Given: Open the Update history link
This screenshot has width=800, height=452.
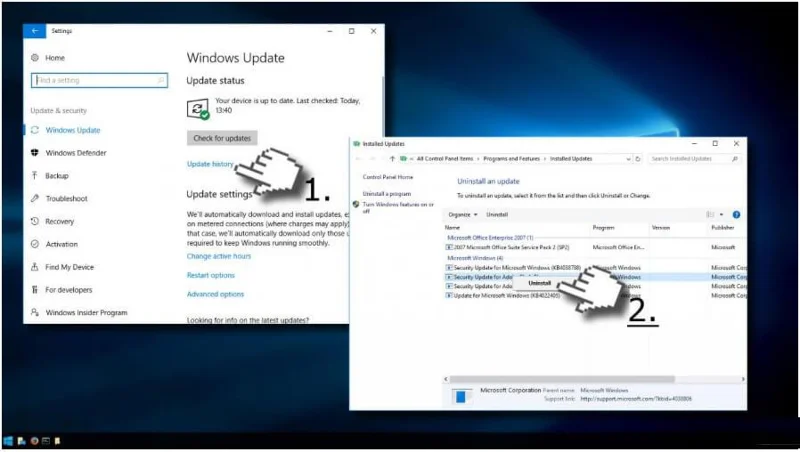Looking at the screenshot, I should click(210, 164).
